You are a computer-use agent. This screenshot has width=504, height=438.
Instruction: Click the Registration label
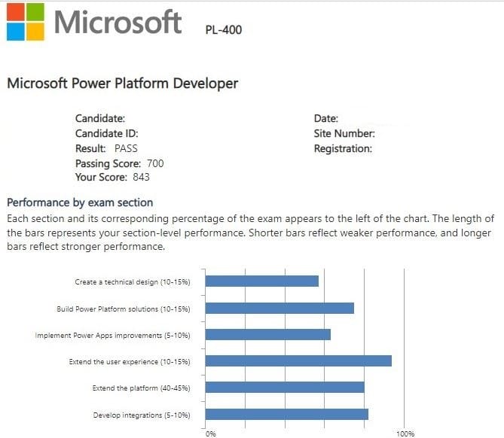coord(343,148)
